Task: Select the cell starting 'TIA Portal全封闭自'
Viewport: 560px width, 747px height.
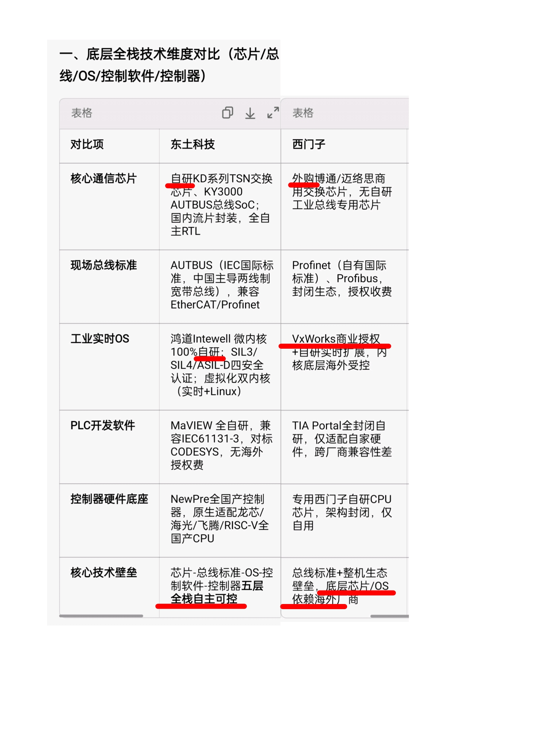Action: 344,447
